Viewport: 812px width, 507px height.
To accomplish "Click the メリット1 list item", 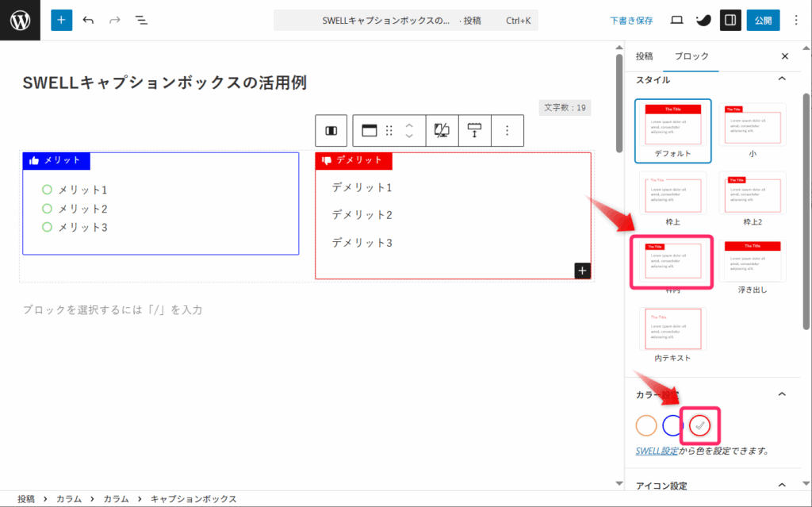I will pyautogui.click(x=82, y=190).
